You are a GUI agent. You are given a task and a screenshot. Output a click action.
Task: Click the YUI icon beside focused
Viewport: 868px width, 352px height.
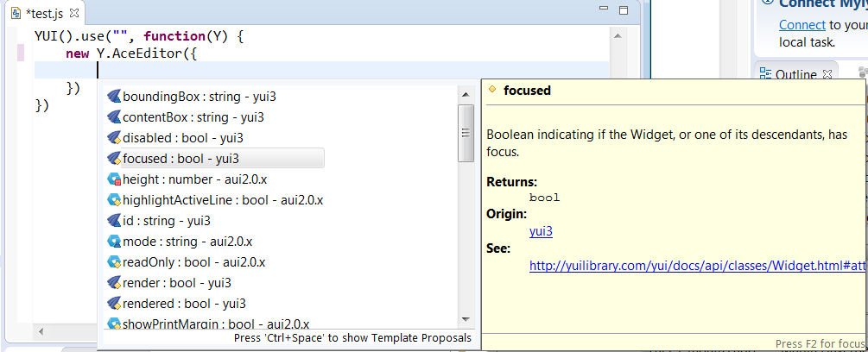click(x=114, y=159)
